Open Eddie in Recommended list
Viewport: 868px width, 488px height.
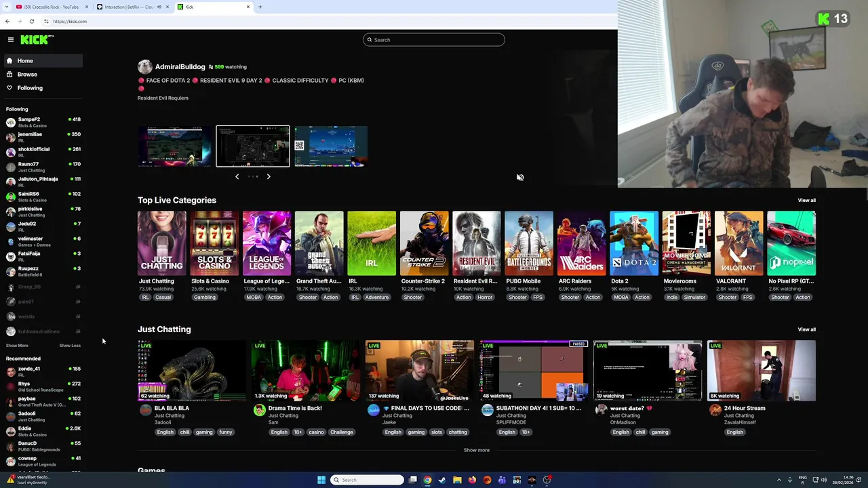pos(42,431)
